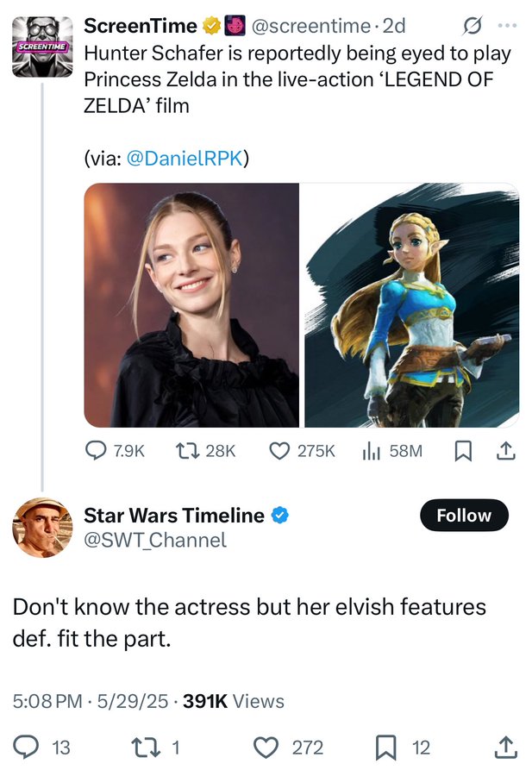
Task: View analytics showing 58M views
Action: (x=392, y=451)
